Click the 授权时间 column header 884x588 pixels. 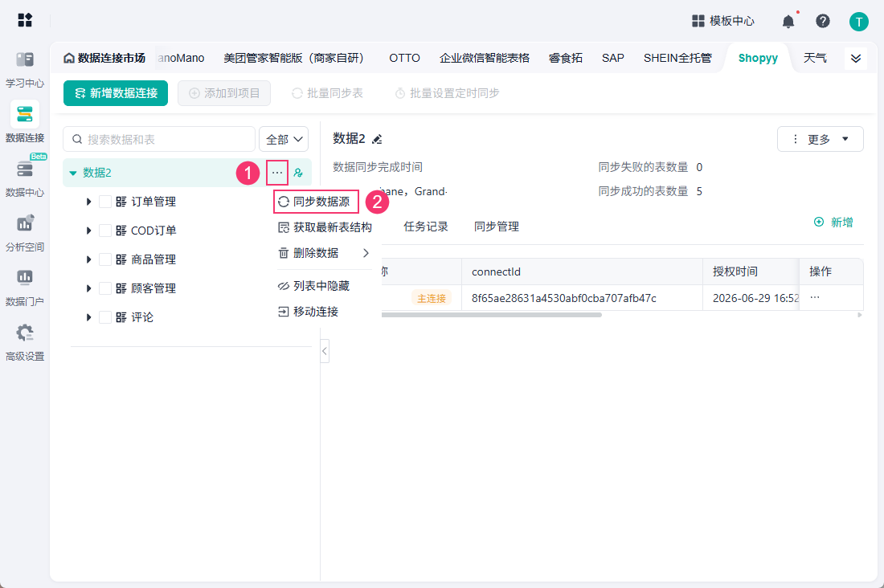pyautogui.click(x=735, y=272)
